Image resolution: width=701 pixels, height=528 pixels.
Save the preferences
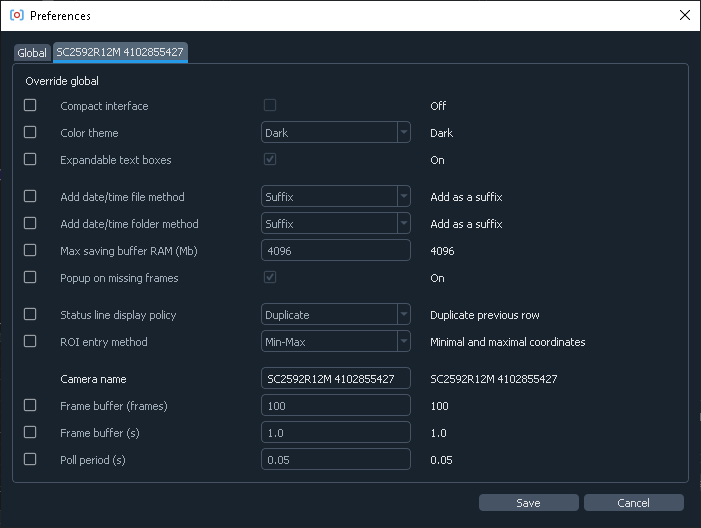pyautogui.click(x=528, y=503)
